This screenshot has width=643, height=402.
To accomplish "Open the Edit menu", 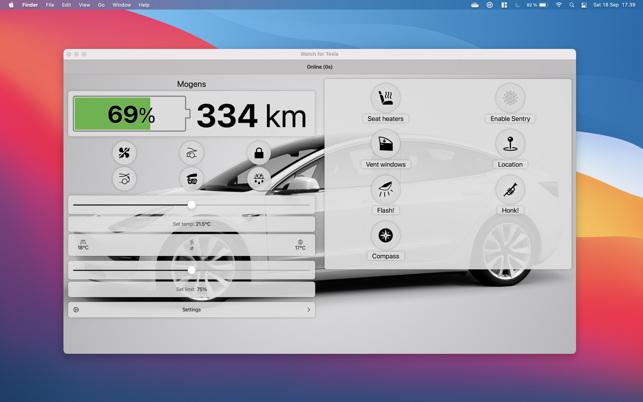I will click(66, 5).
